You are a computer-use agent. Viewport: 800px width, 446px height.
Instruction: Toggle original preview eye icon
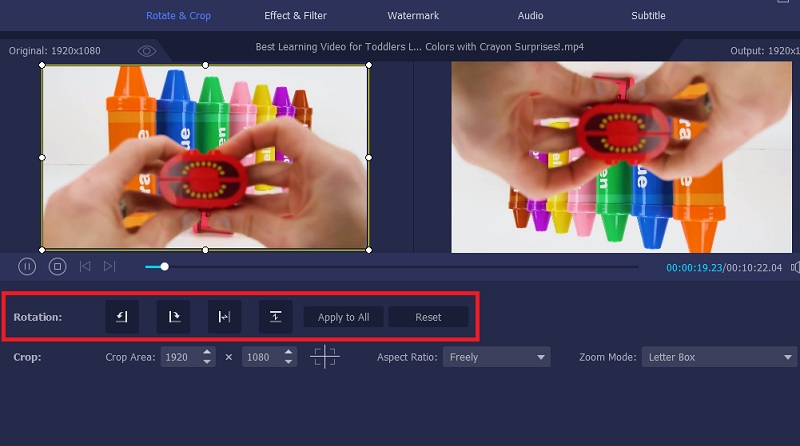147,51
